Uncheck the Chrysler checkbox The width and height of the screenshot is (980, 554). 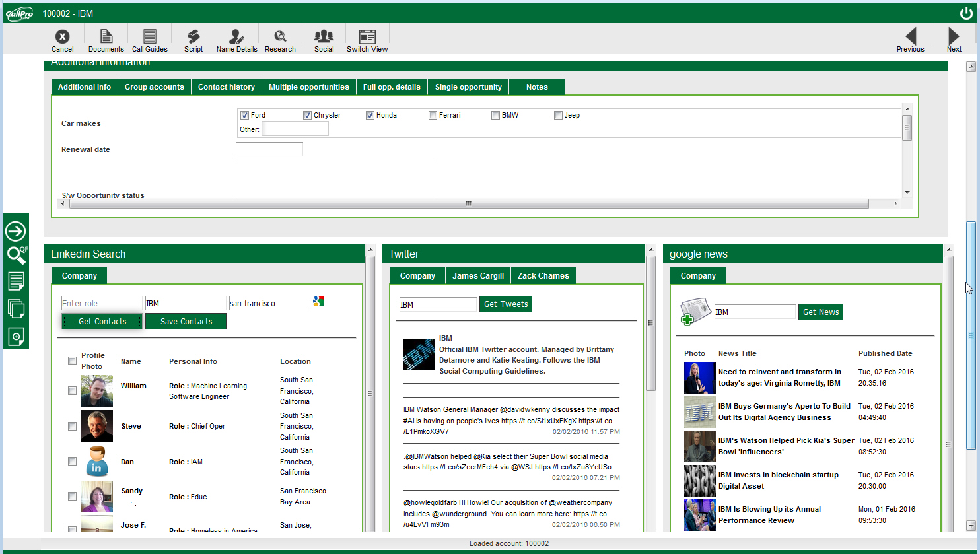click(307, 115)
